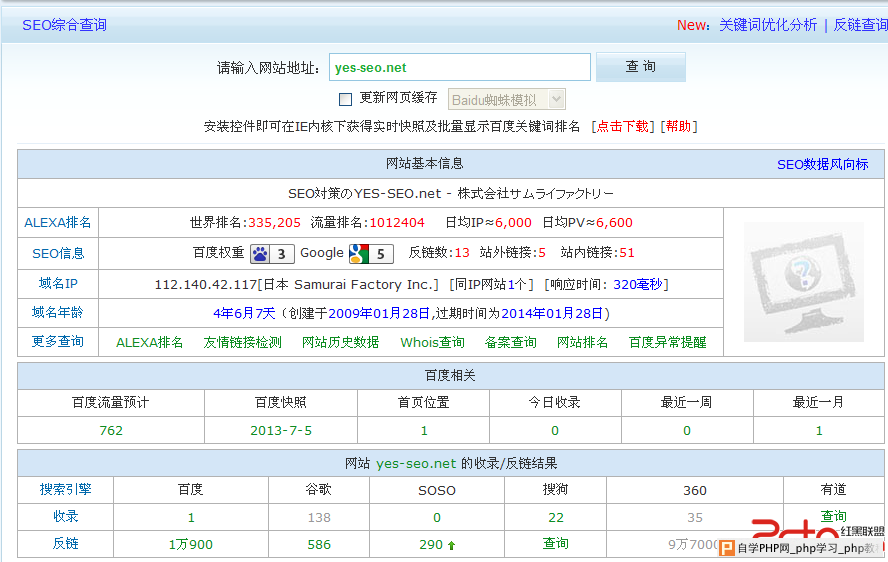Click Google backlinks value 586
The image size is (888, 562).
tap(319, 544)
